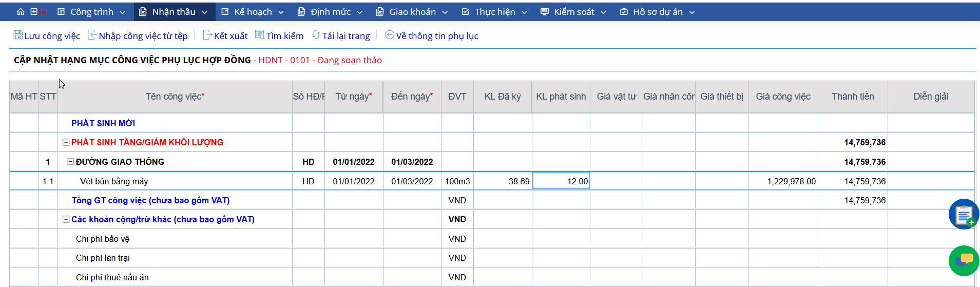The width and height of the screenshot is (980, 287).
Task: Open the blue floating notes button
Action: click(x=964, y=214)
